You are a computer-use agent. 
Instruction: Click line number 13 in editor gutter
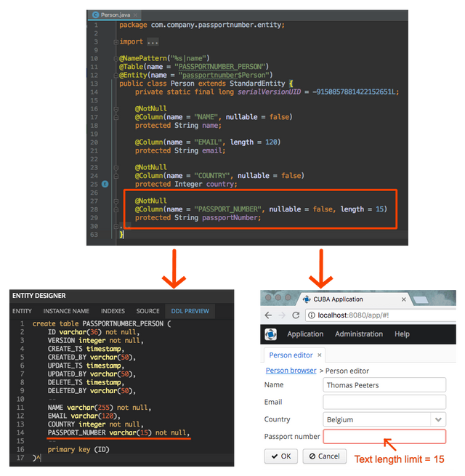pos(94,84)
